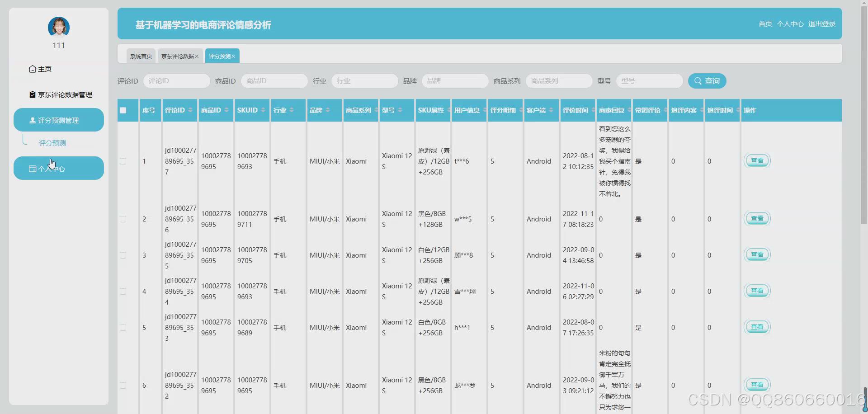Click the user cell w***5
This screenshot has width=868, height=414.
point(463,219)
